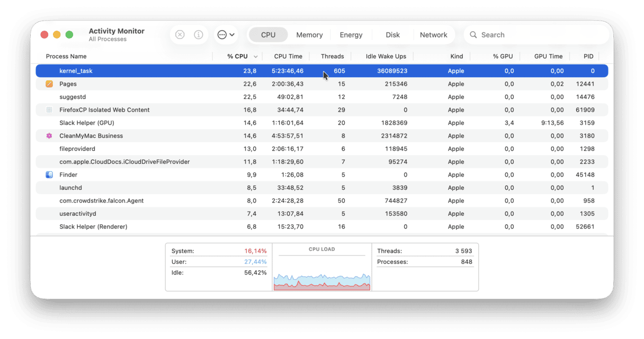Click inside the Search field
The image size is (644, 339).
point(508,34)
